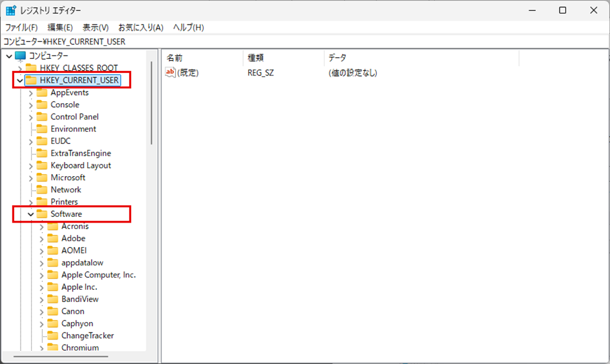Viewport: 610px width, 364px height.
Task: Expand the Apple Inc. key
Action: [x=41, y=288]
